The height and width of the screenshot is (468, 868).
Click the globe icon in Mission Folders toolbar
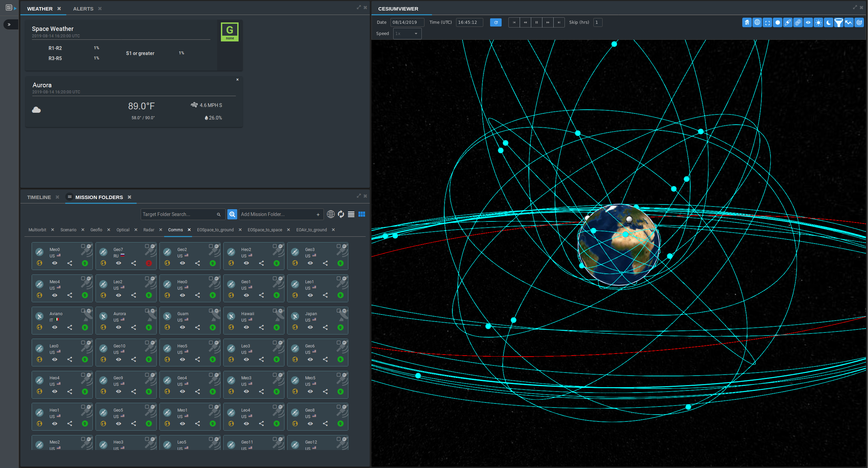(x=331, y=214)
